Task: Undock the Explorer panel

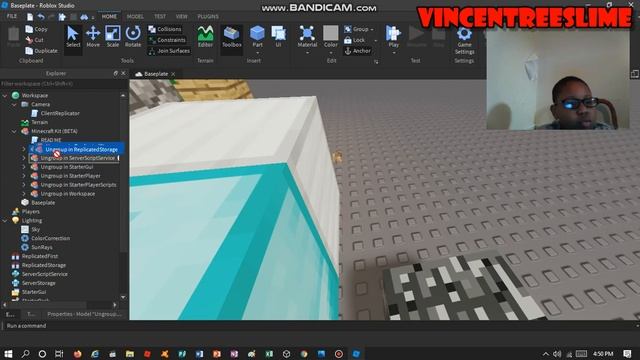Action: coord(116,73)
